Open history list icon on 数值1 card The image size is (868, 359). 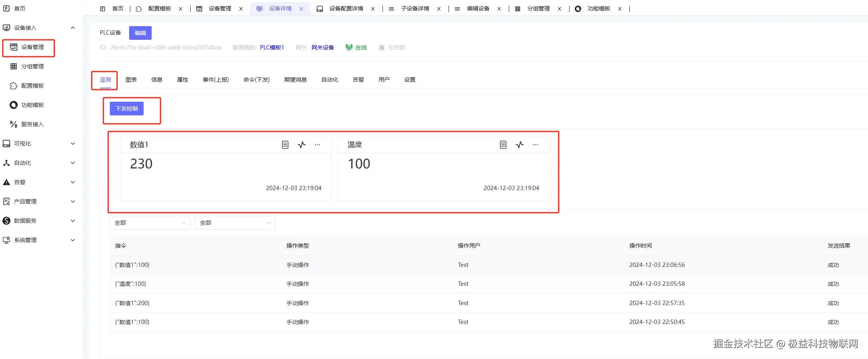click(x=285, y=145)
